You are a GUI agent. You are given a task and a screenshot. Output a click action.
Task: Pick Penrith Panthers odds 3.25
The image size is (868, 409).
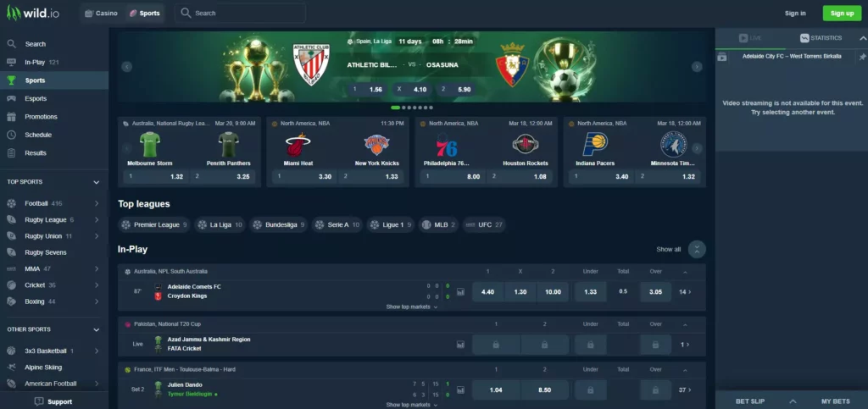coord(223,177)
